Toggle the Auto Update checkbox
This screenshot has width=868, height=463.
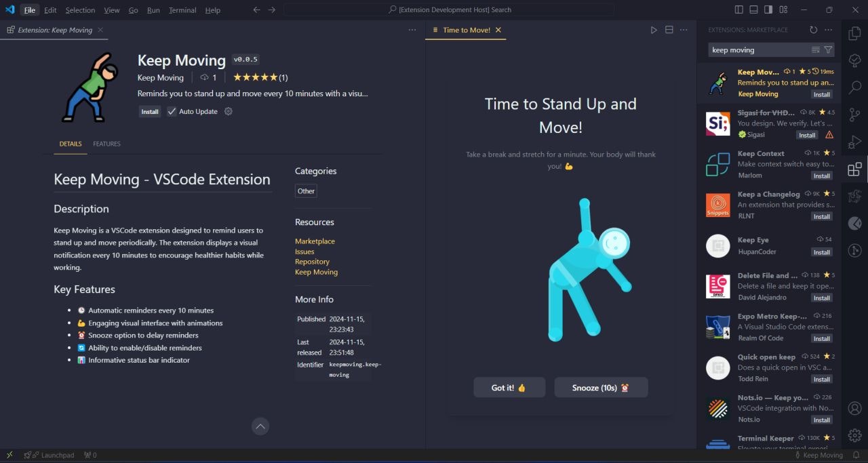click(x=172, y=111)
